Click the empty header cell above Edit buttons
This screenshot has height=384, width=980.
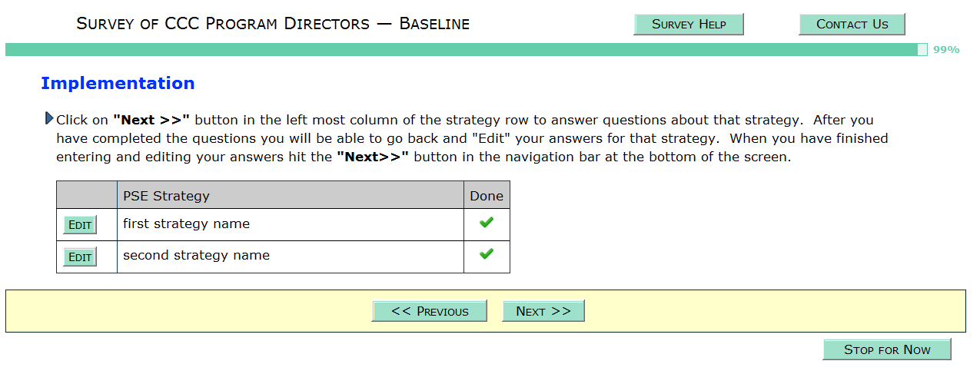tap(86, 195)
